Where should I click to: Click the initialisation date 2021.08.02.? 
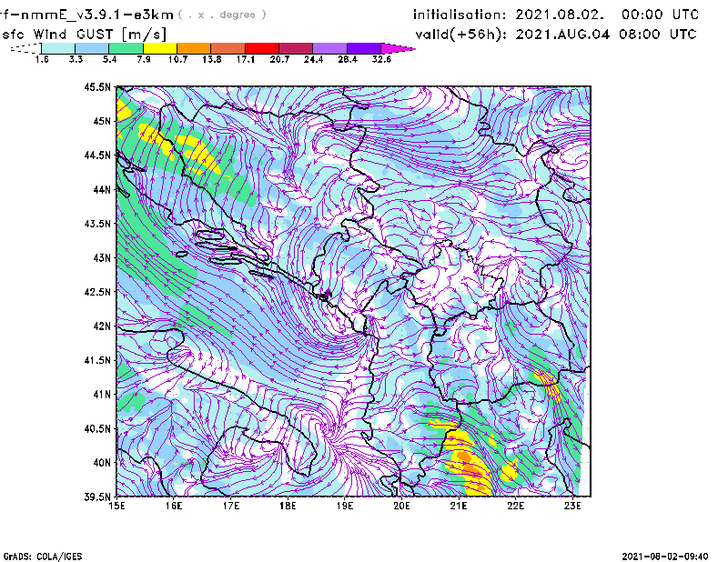tap(560, 15)
